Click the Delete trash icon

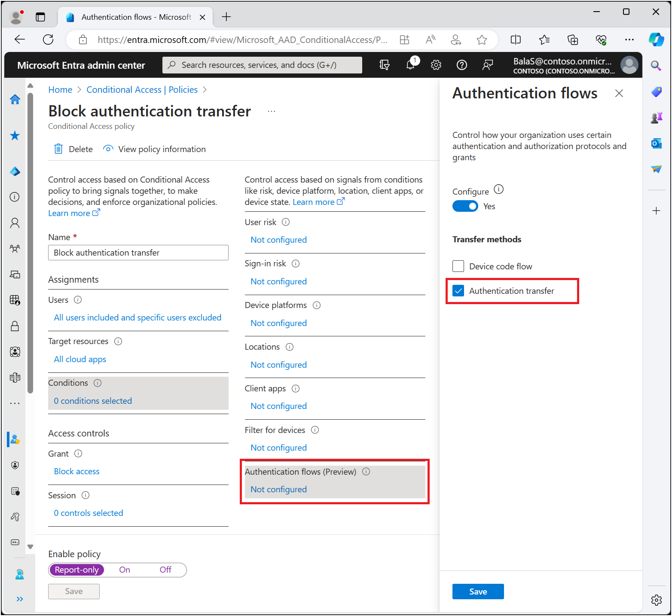pos(58,149)
